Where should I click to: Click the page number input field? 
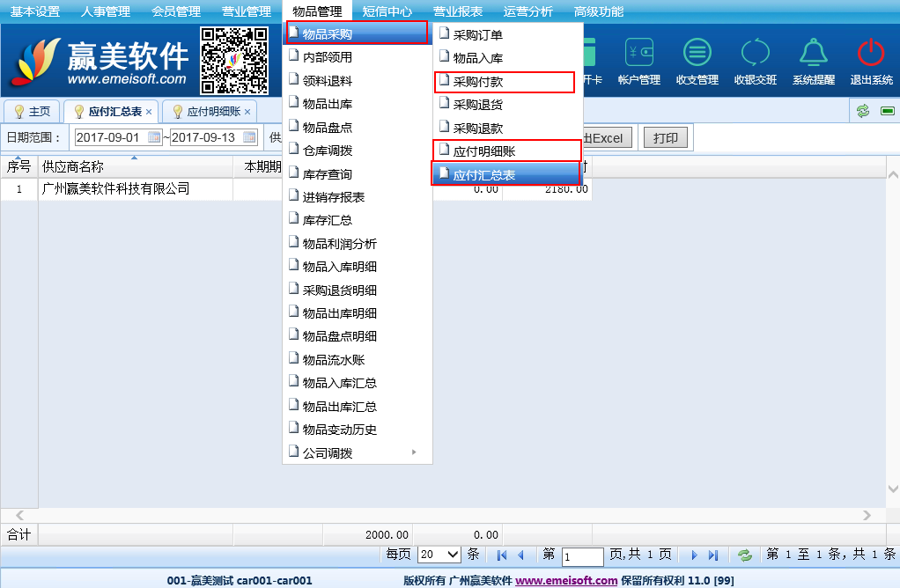(582, 556)
